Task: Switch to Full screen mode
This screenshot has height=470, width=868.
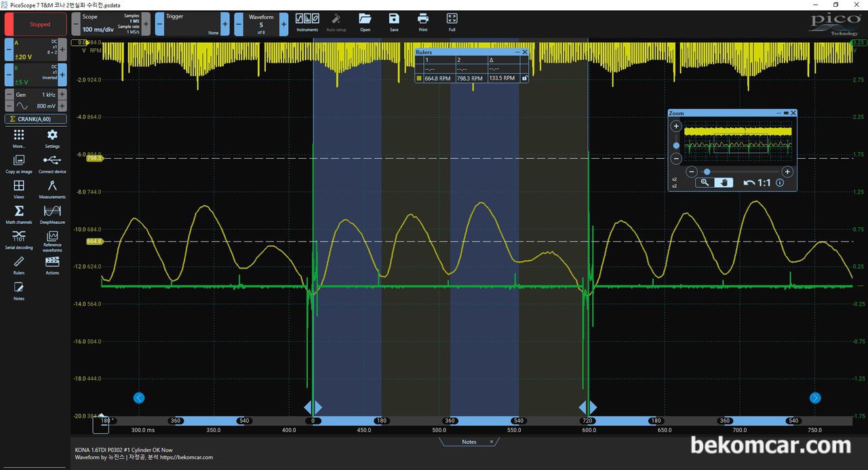Action: pos(452,22)
